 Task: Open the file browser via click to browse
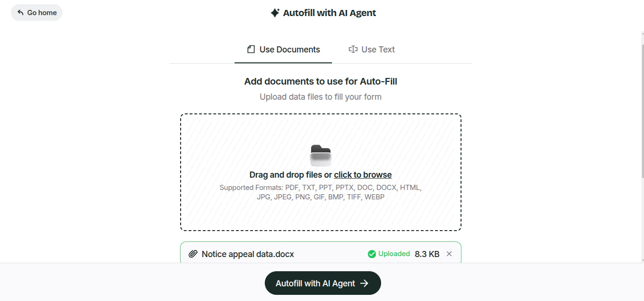tap(363, 174)
